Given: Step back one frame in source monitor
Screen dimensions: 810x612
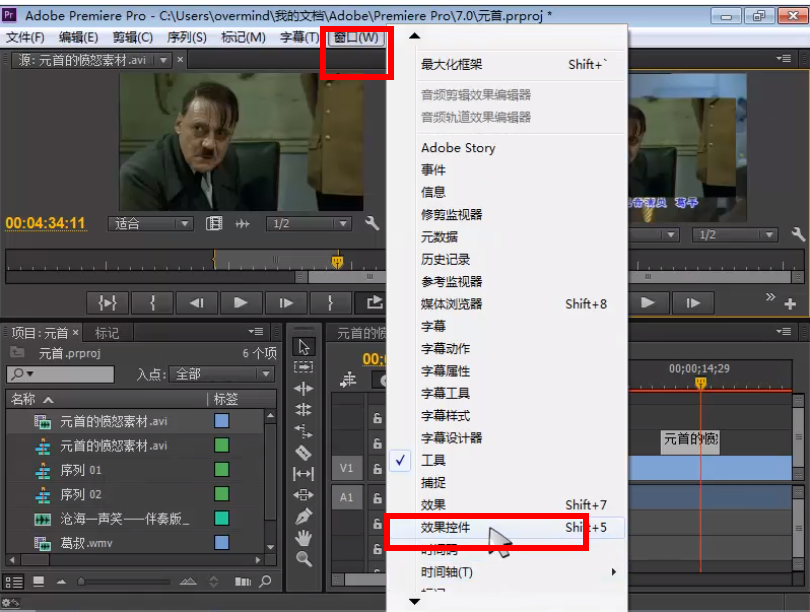Looking at the screenshot, I should pos(197,303).
